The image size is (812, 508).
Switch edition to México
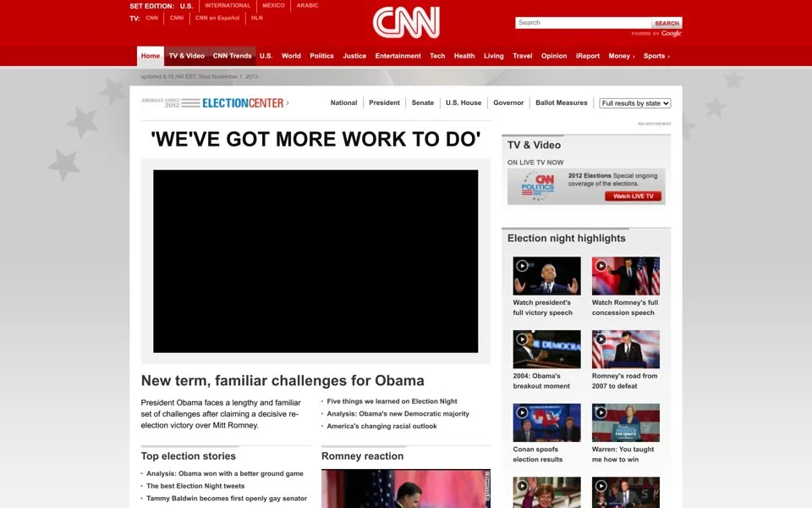273,6
